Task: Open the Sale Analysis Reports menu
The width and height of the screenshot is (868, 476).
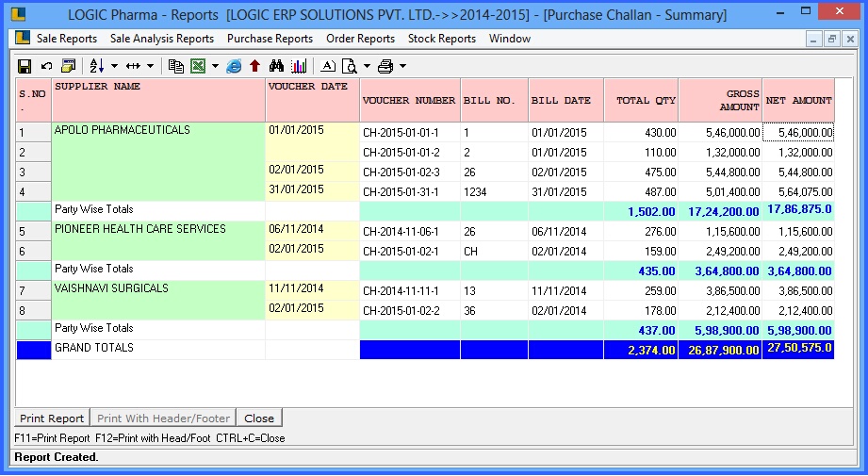Action: pyautogui.click(x=162, y=39)
